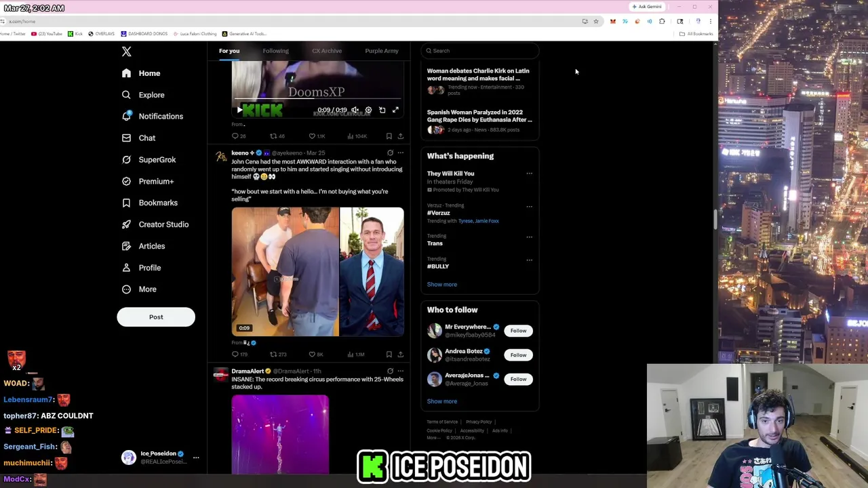
Task: Repost the DoomsXP video post
Action: tap(277, 136)
